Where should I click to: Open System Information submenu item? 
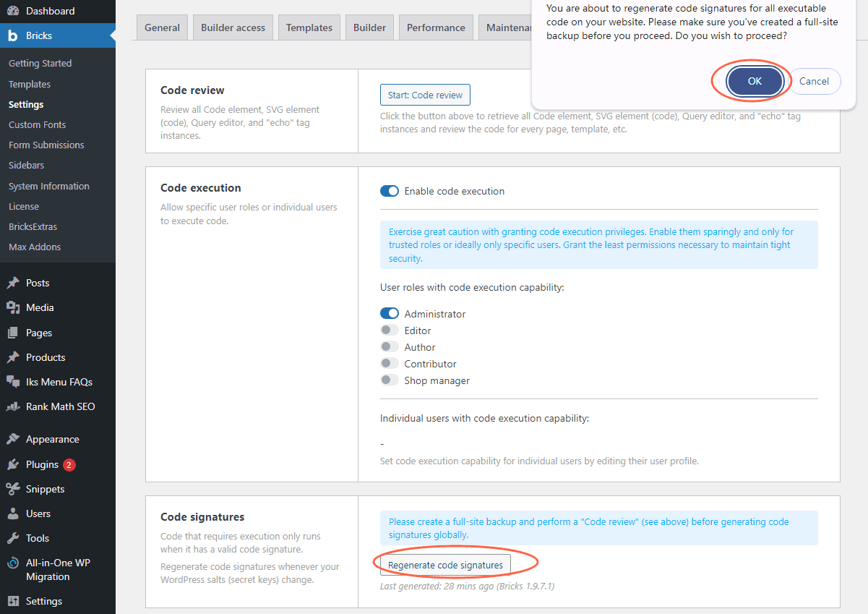point(49,186)
